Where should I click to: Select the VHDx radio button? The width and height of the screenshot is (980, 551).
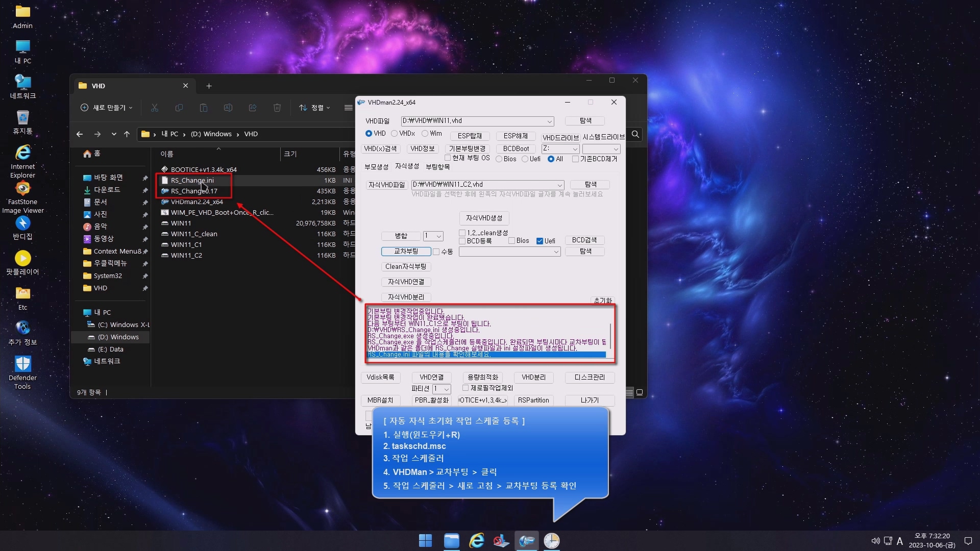[403, 134]
